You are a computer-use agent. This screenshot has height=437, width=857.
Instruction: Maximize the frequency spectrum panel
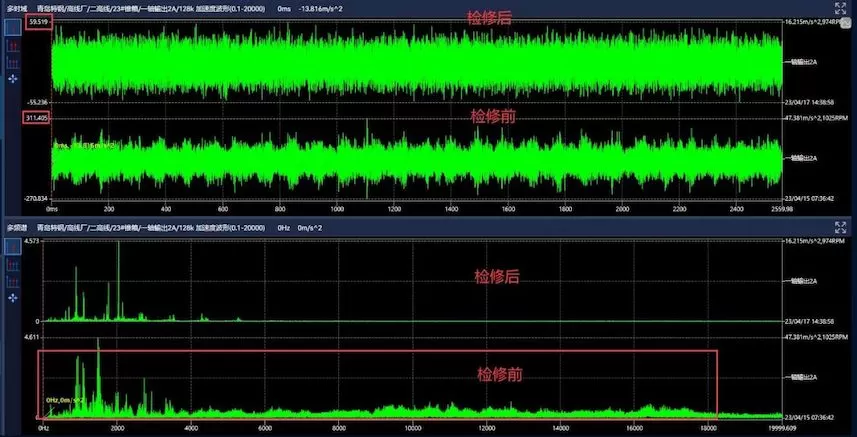[x=841, y=227]
